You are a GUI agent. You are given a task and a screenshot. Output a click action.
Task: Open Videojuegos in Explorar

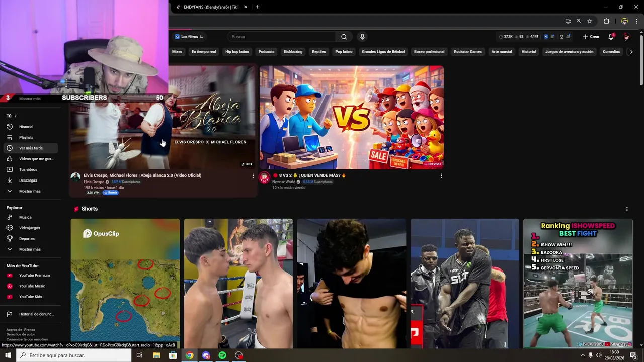click(30, 228)
